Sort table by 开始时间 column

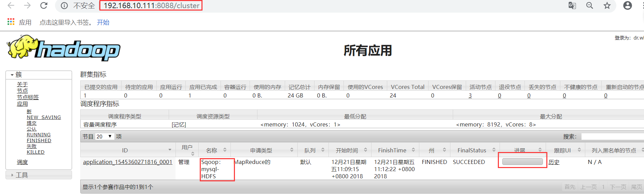click(350, 150)
